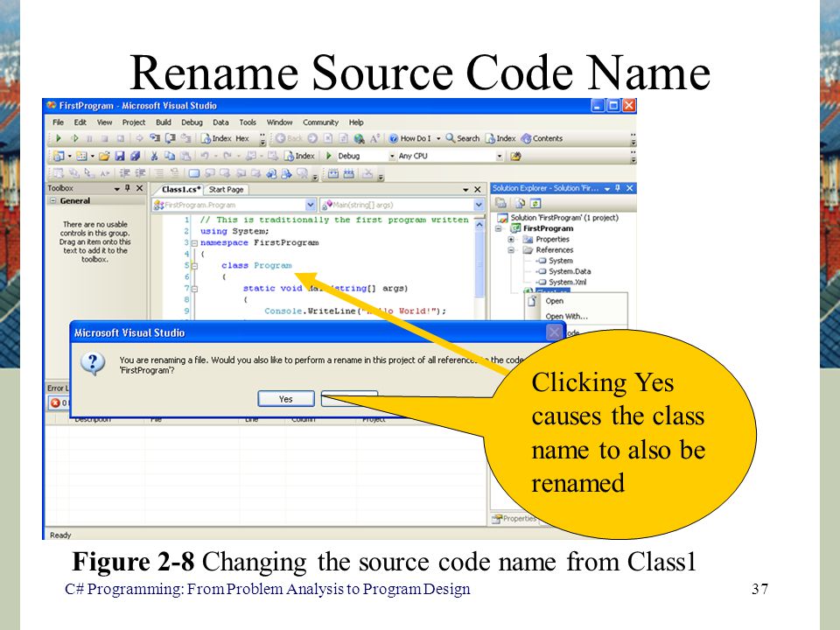Collapse the namespace FirstProgram code block
The width and height of the screenshot is (840, 630).
pos(194,242)
